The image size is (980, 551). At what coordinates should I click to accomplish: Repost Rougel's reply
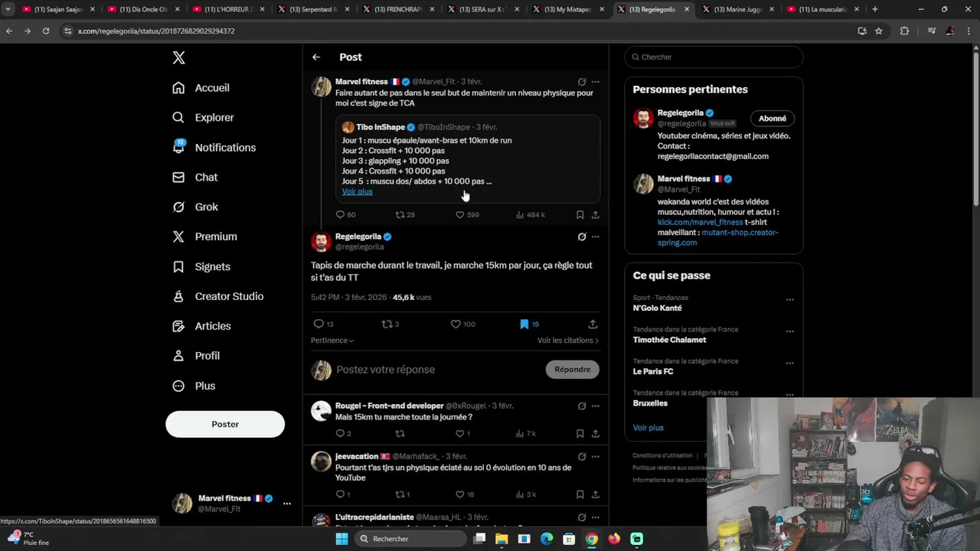click(400, 434)
